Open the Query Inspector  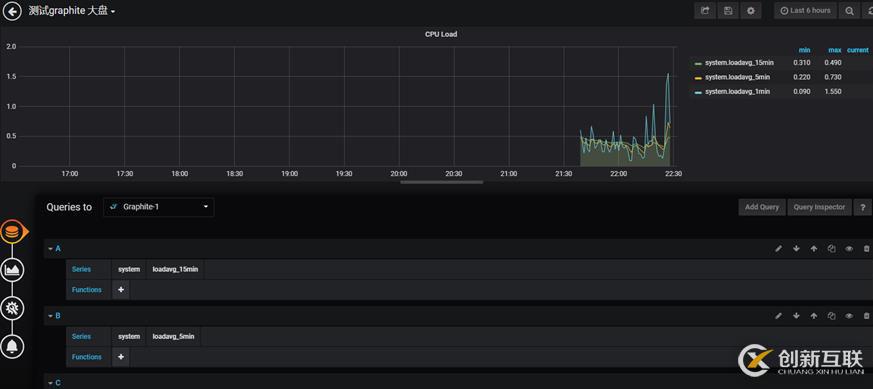tap(819, 207)
